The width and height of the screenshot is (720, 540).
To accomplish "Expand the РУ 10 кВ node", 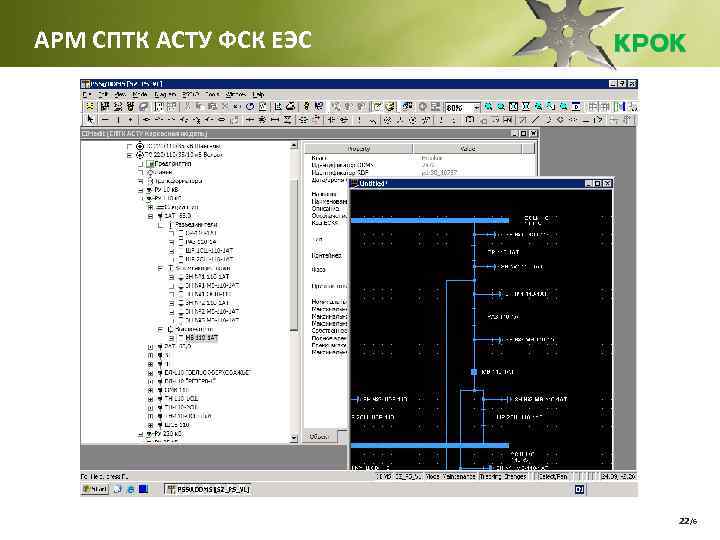I will tap(141, 190).
